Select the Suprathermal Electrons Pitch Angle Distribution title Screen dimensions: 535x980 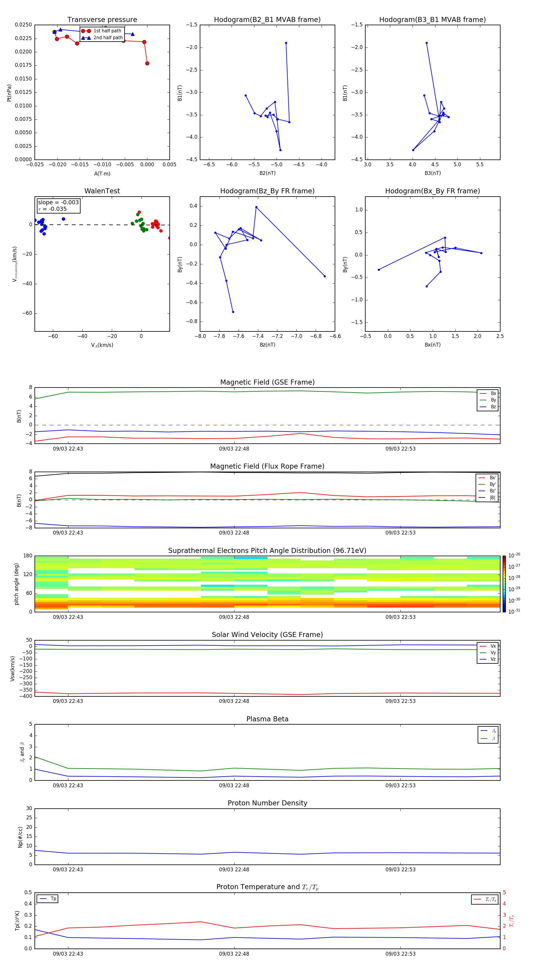(267, 551)
